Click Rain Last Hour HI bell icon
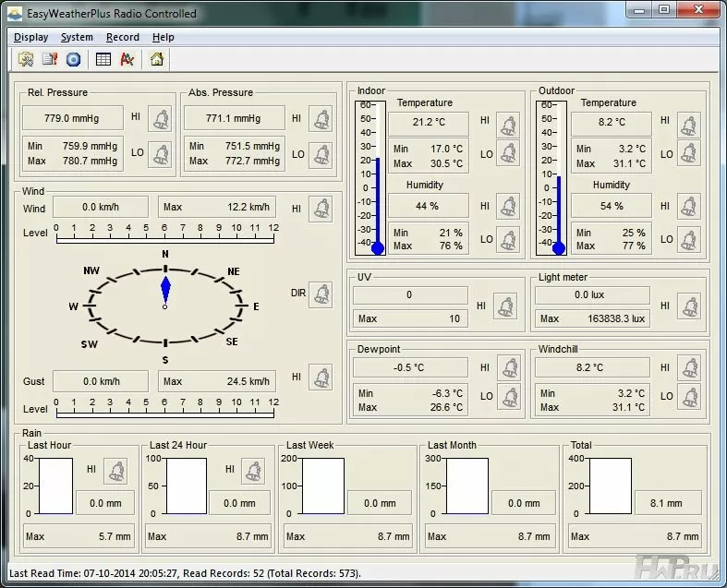The height and width of the screenshot is (588, 727). pyautogui.click(x=115, y=472)
